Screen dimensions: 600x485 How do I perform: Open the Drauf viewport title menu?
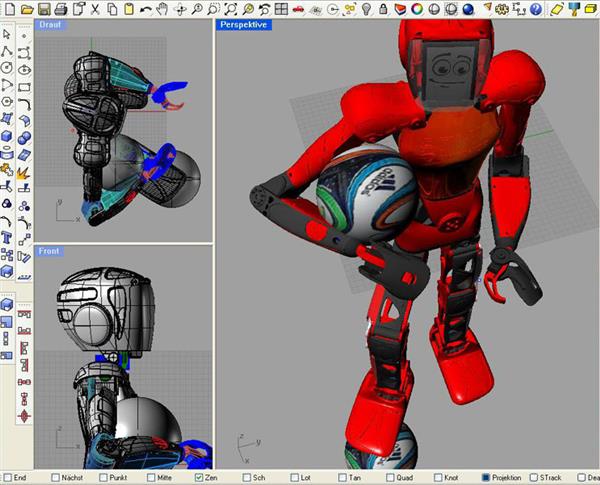click(49, 24)
